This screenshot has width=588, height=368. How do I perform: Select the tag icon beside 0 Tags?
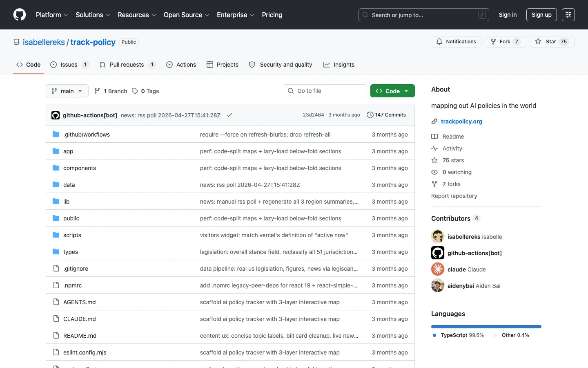click(x=135, y=91)
